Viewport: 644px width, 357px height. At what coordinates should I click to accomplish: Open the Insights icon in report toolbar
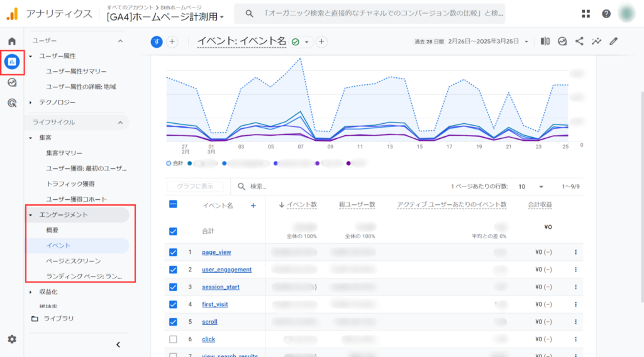pyautogui.click(x=562, y=41)
